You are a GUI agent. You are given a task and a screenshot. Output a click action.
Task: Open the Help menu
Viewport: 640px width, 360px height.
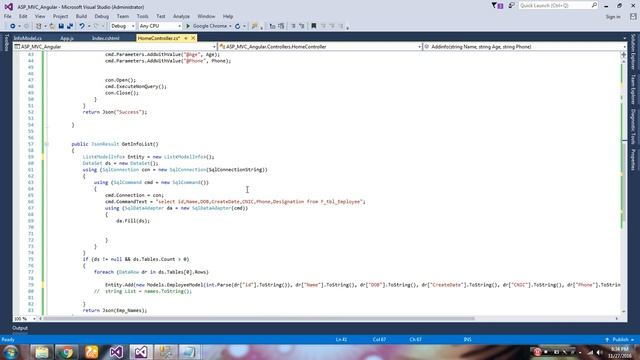[x=227, y=16]
